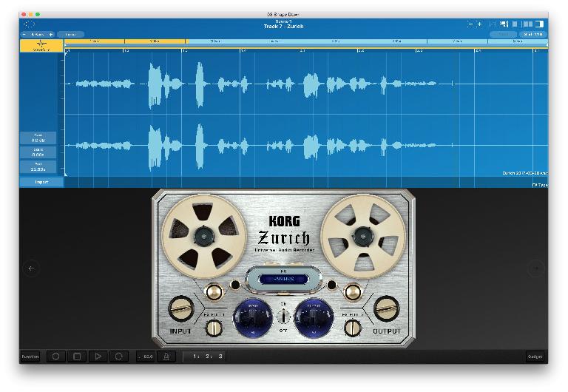Click the tempo value display
The image size is (568, 392).
tap(146, 356)
